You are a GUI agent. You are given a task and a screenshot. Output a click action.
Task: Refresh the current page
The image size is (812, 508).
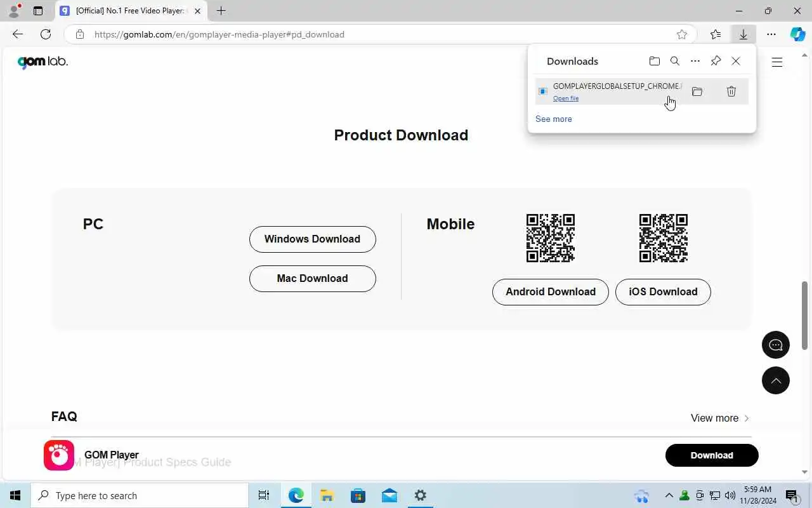(x=46, y=34)
